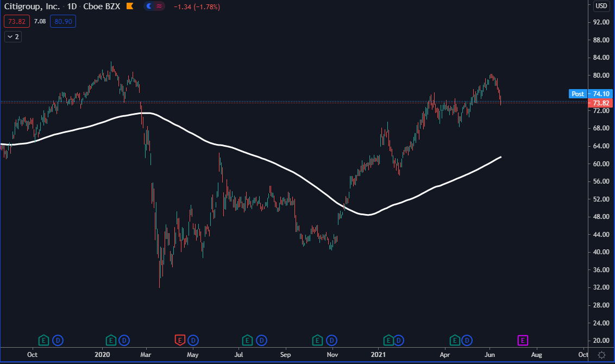
Task: Click the 2020 label on time axis
Action: [102, 355]
